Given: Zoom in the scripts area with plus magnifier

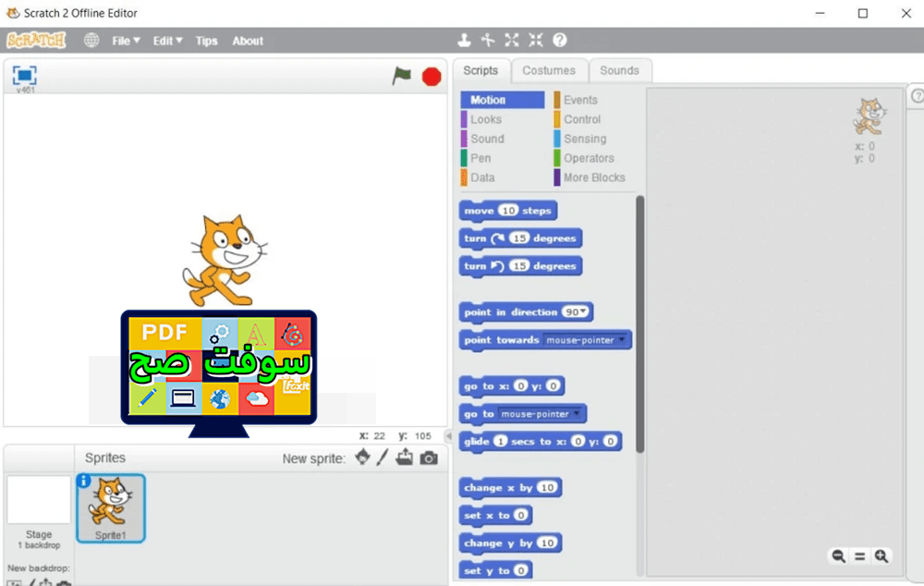Looking at the screenshot, I should 880,556.
